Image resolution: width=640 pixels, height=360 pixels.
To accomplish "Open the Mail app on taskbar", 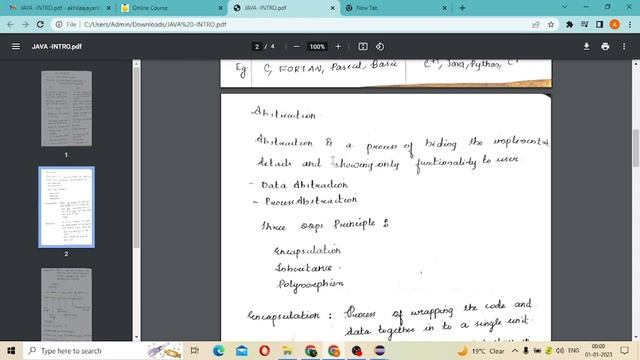I will pos(242,351).
